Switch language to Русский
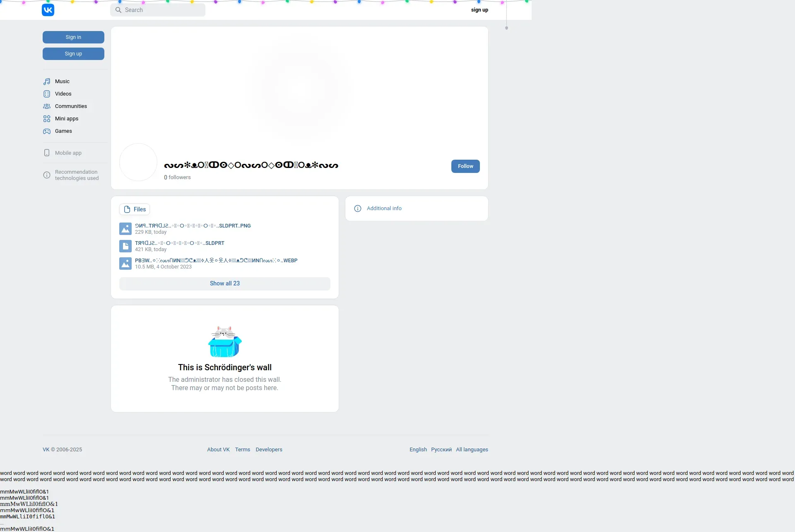Screen dimensions: 795x532 [x=441, y=450]
